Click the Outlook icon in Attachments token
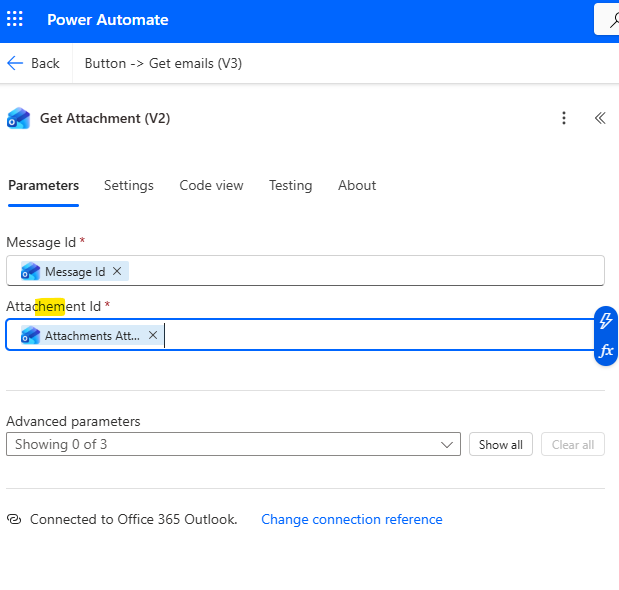This screenshot has width=619, height=590. pos(30,335)
